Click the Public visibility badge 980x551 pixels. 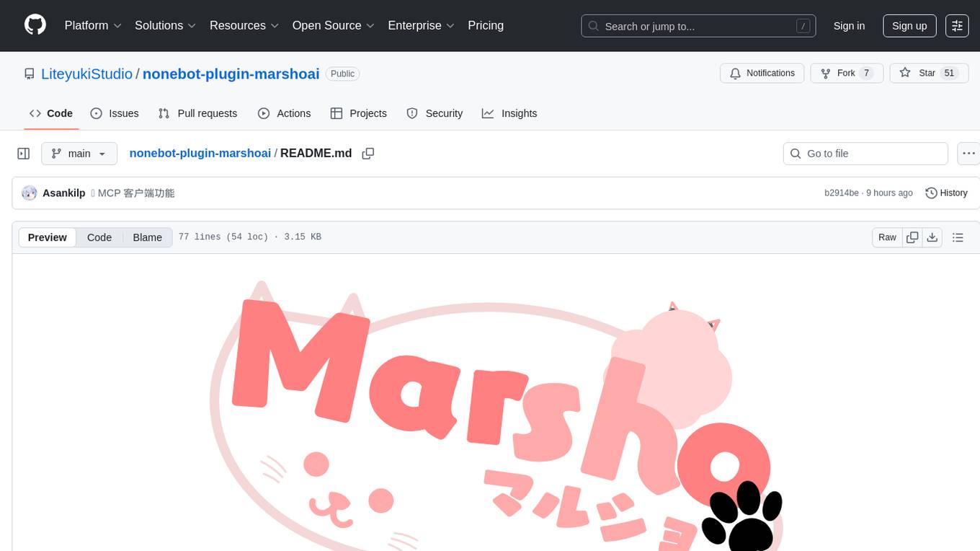pos(342,74)
